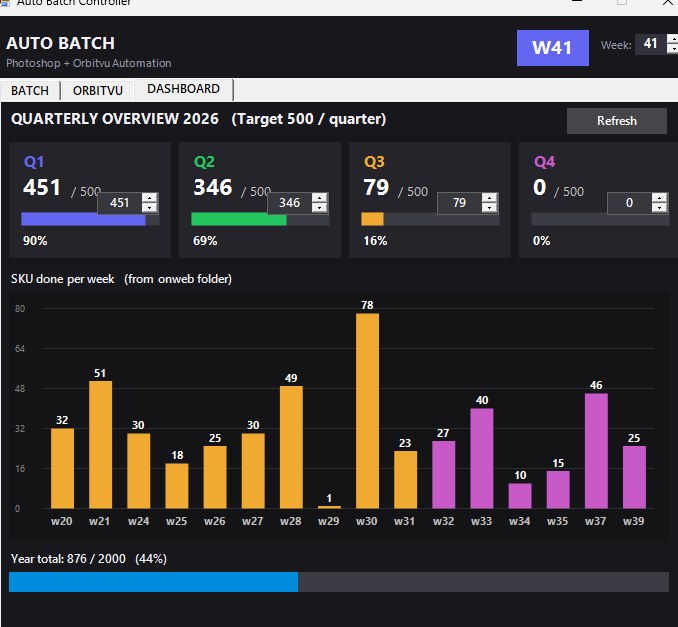This screenshot has width=678, height=627.
Task: Click the w20 bar showing 32
Action: pos(62,468)
